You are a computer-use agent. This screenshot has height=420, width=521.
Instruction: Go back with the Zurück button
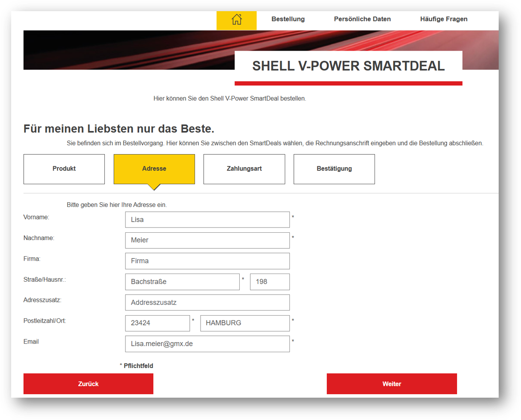click(x=88, y=384)
